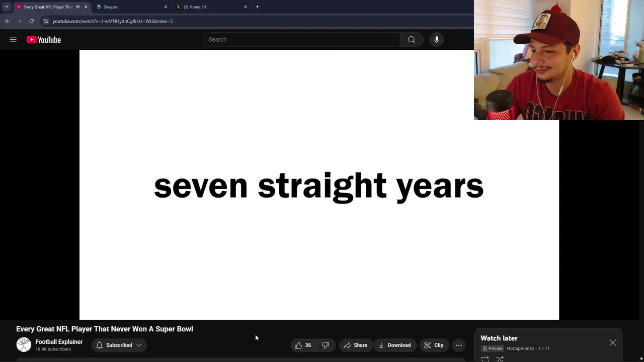Create a clip with Clip button
The width and height of the screenshot is (644, 362).
434,345
